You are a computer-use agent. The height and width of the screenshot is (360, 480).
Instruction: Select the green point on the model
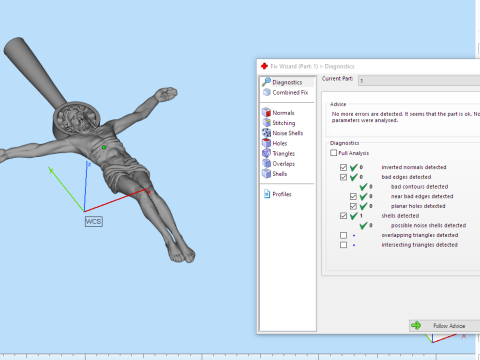point(104,147)
